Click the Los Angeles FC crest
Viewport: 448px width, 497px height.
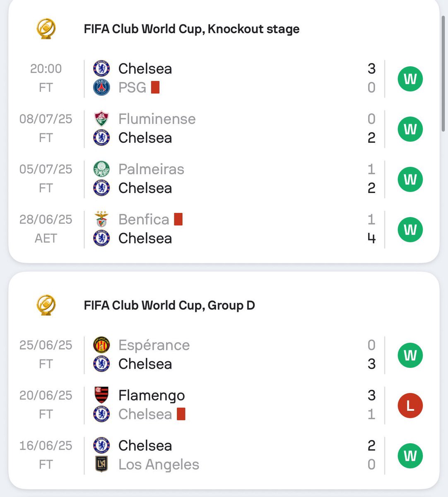101,464
